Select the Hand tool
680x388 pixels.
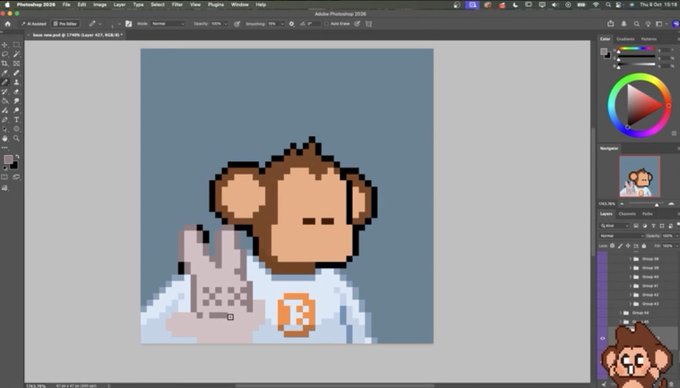click(x=5, y=138)
